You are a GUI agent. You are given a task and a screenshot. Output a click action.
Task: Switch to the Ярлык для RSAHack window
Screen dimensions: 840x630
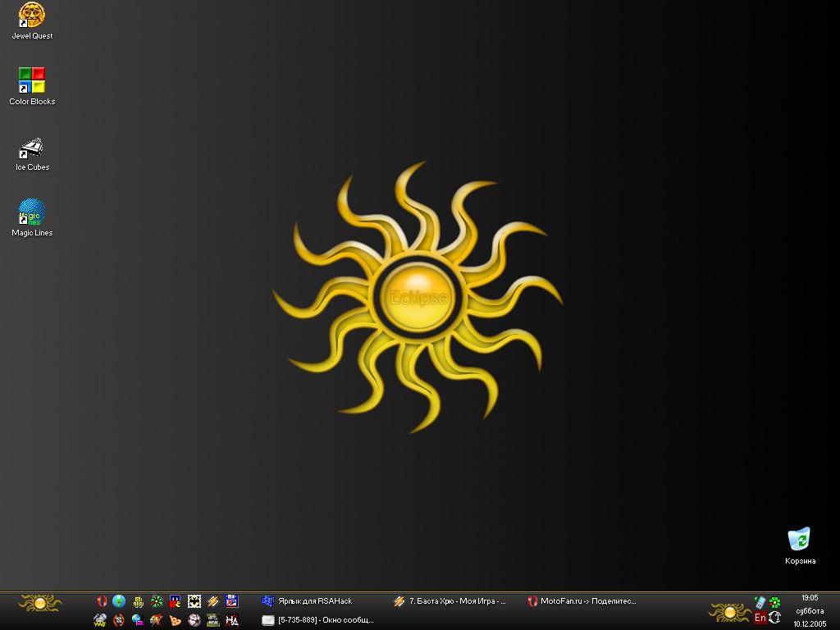(307, 601)
